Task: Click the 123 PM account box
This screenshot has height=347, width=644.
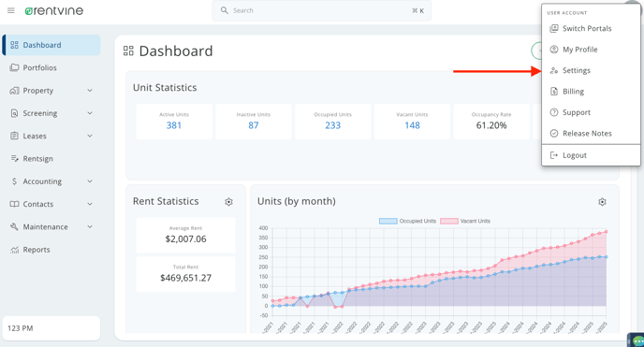Action: (51, 328)
